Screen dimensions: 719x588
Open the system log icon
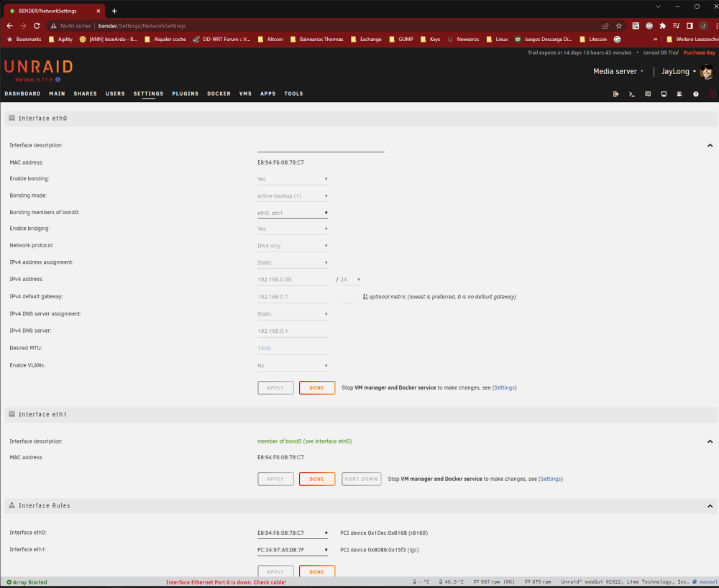(679, 94)
